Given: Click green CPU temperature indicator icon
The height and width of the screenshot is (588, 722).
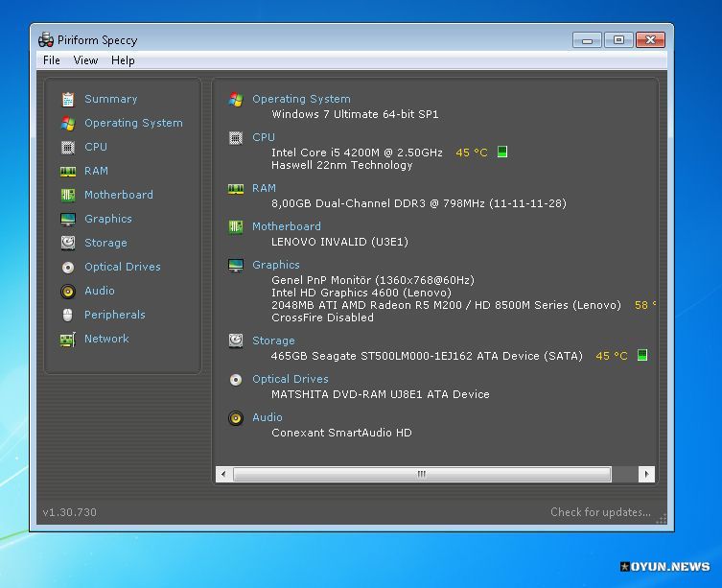Looking at the screenshot, I should pyautogui.click(x=502, y=152).
